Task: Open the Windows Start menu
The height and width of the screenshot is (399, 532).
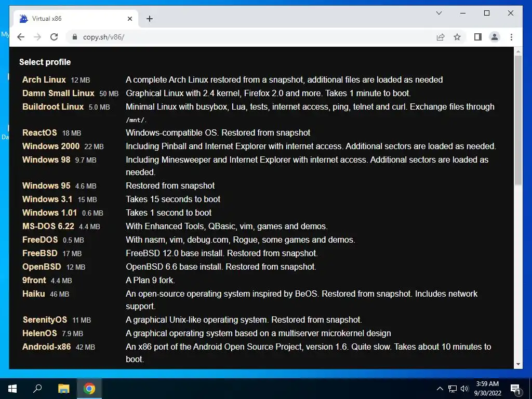Action: pyautogui.click(x=12, y=389)
